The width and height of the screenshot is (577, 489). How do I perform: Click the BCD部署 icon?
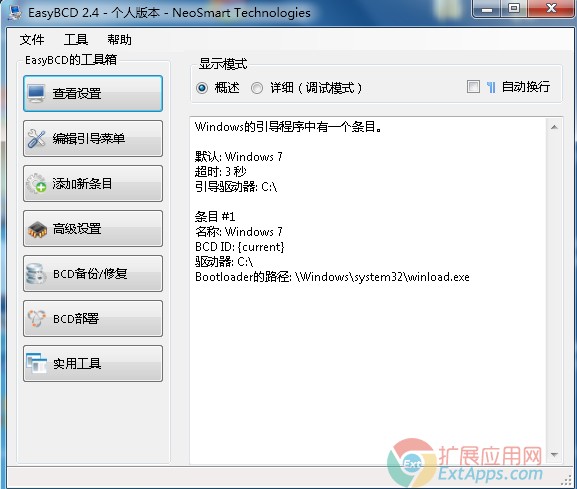(x=36, y=319)
